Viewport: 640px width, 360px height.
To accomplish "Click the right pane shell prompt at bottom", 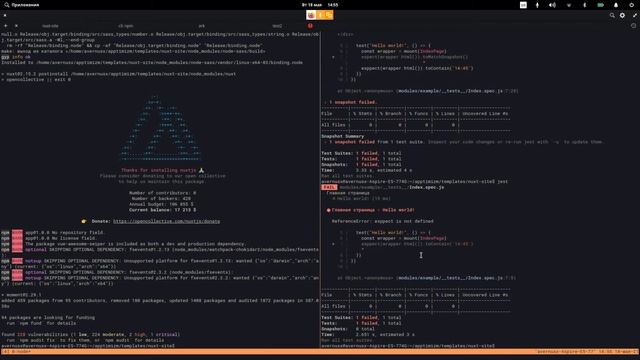I will pyautogui.click(x=408, y=346).
